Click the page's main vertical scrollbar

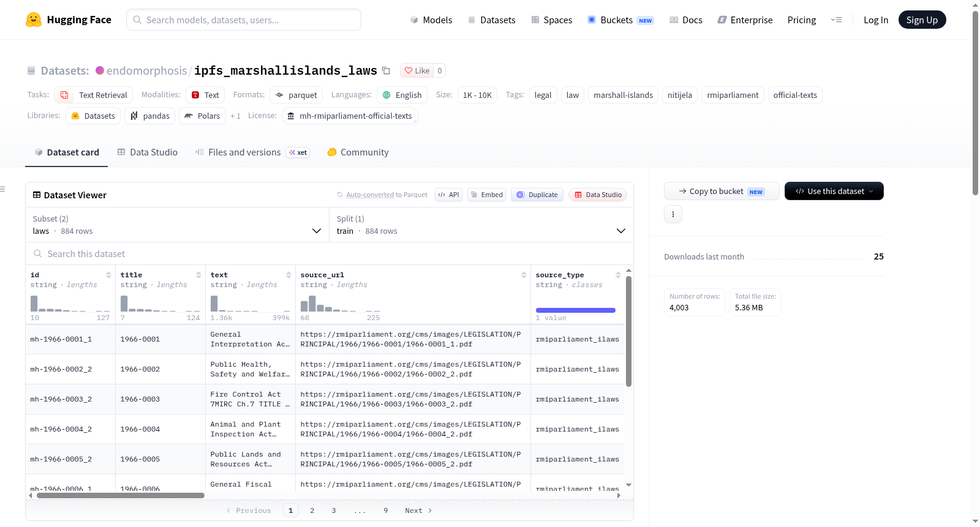point(976,103)
